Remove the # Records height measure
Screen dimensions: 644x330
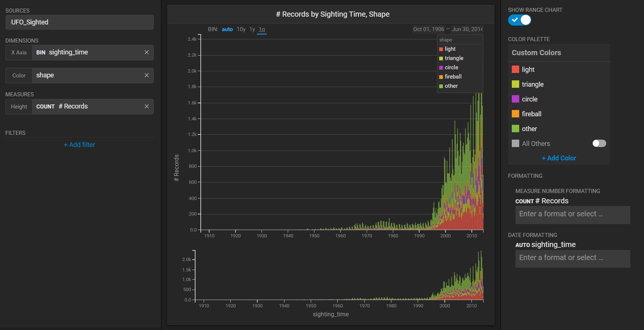[147, 106]
